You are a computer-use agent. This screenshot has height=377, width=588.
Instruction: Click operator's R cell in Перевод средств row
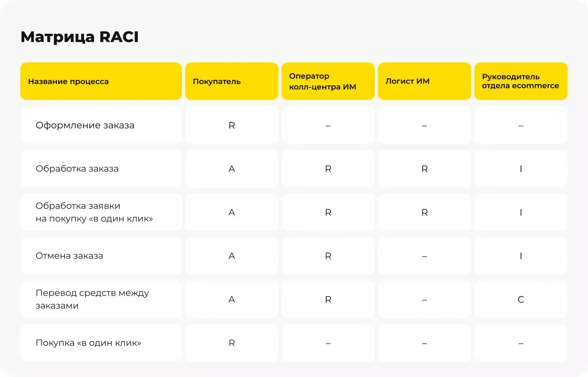click(328, 299)
